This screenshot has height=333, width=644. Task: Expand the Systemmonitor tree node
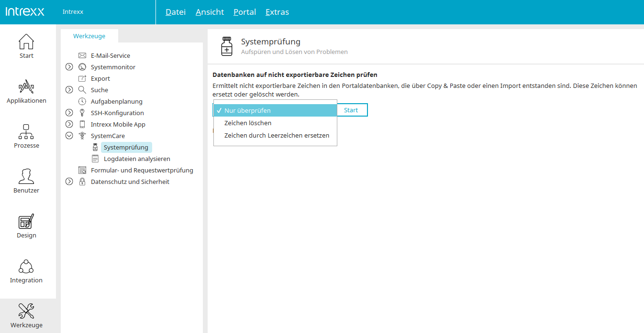(x=69, y=67)
